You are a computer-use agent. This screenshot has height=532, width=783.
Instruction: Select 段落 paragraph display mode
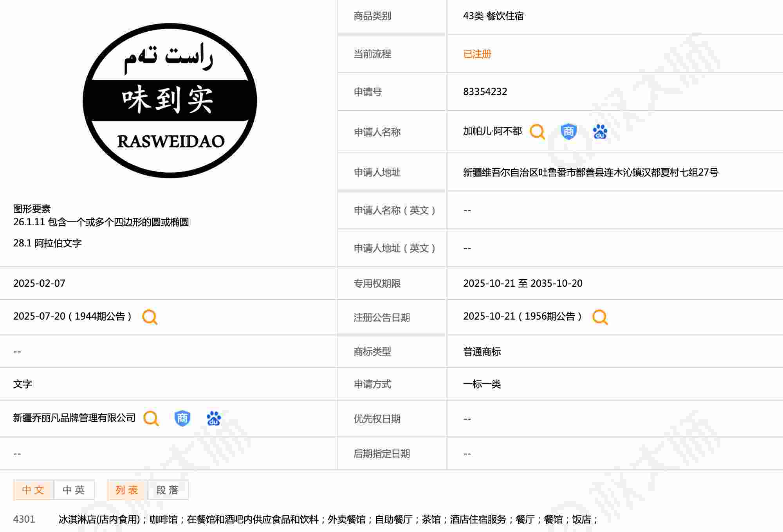click(x=168, y=490)
